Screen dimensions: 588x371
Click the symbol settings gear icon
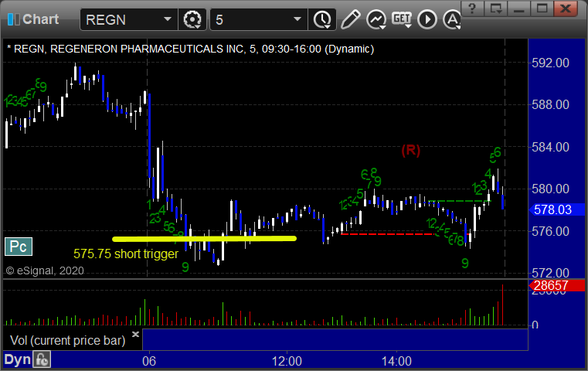point(192,19)
